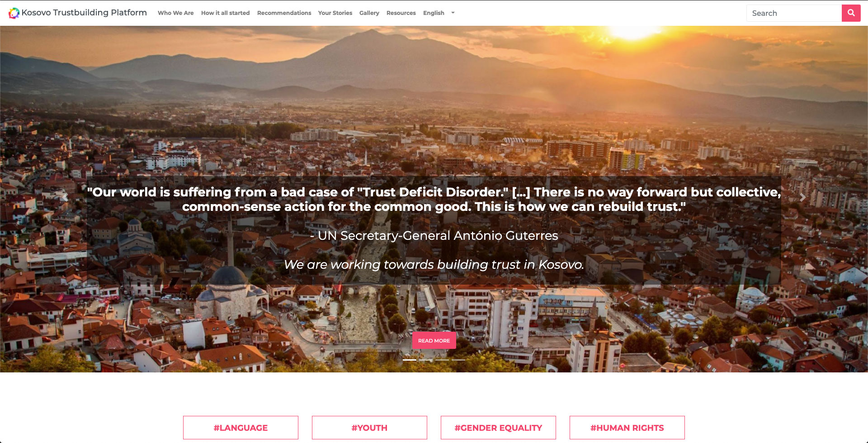Jump to the second carousel indicator
Image resolution: width=868 pixels, height=443 pixels.
[426, 360]
